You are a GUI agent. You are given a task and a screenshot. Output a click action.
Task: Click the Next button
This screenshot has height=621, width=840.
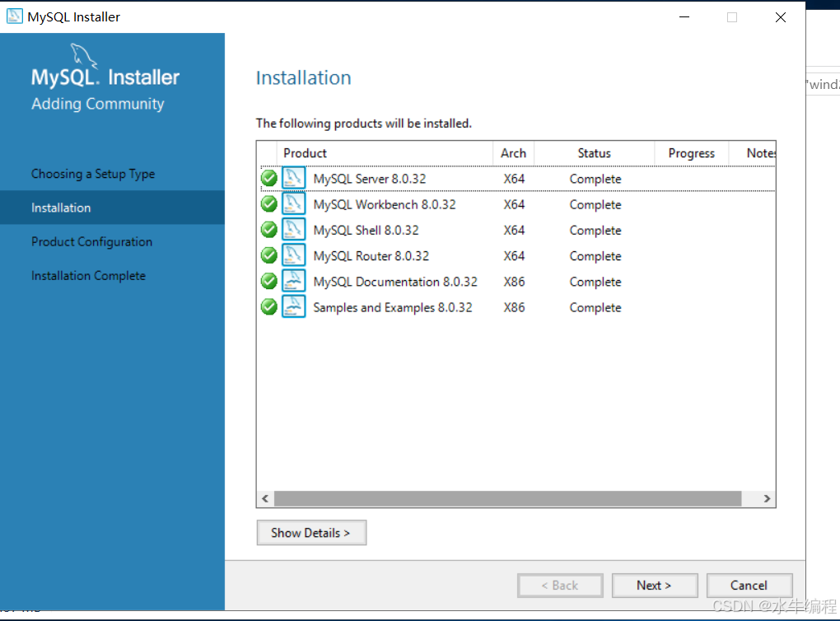pos(655,585)
